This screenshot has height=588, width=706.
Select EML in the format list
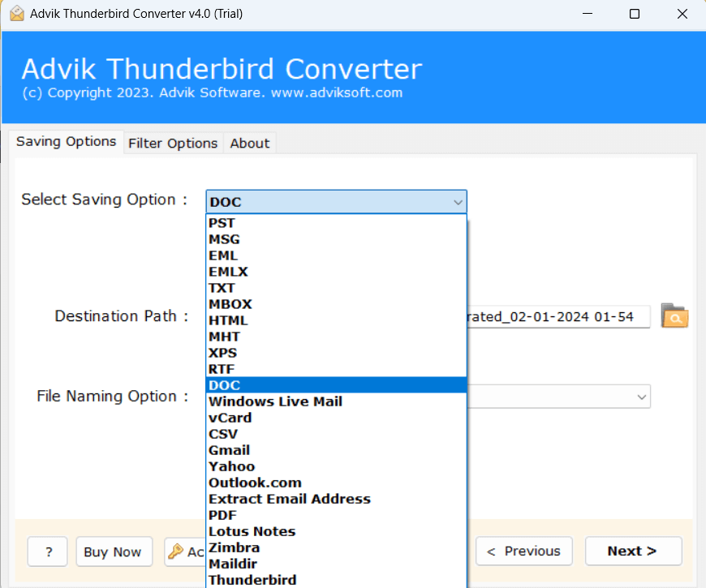[x=336, y=255]
